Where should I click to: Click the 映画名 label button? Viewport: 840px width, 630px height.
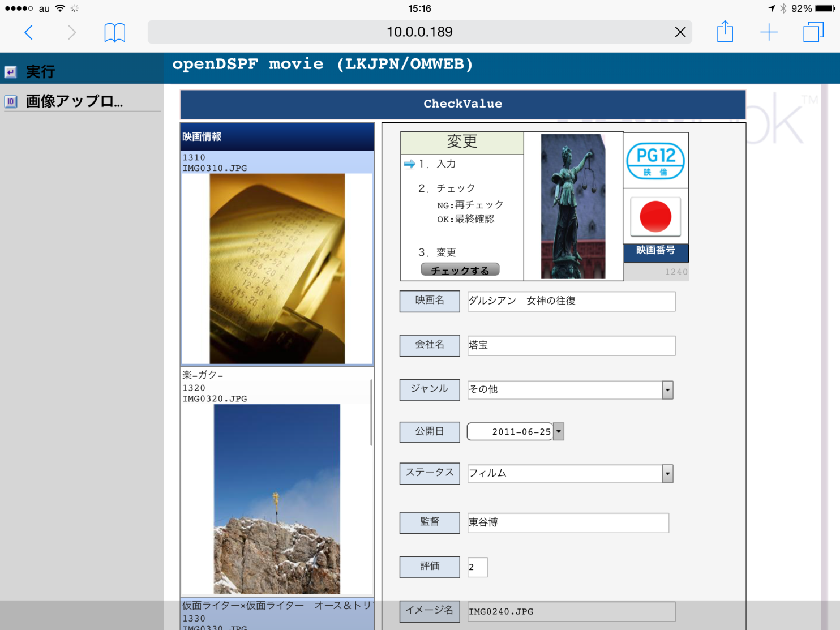click(x=430, y=301)
